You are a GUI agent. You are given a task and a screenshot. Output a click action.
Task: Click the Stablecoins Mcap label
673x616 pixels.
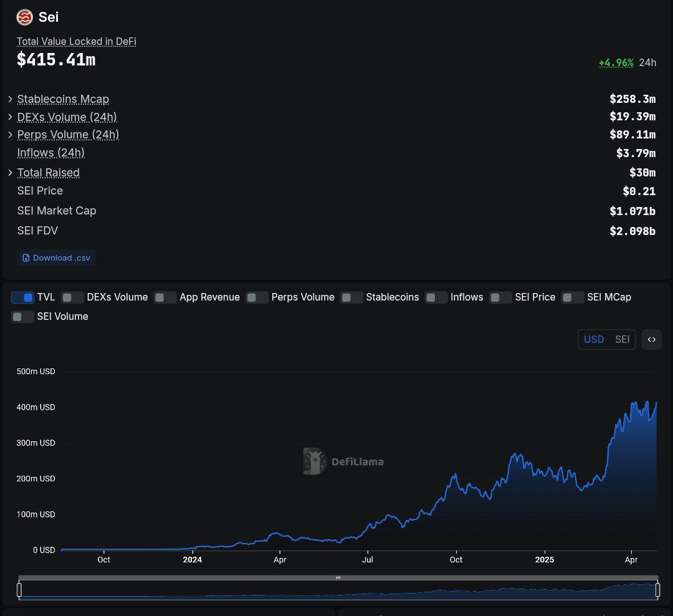tap(63, 99)
